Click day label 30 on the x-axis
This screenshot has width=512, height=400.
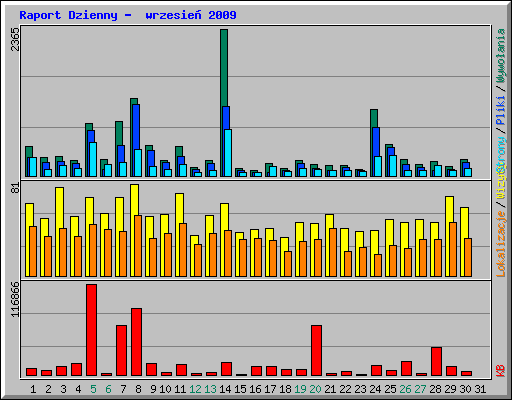[x=465, y=389]
